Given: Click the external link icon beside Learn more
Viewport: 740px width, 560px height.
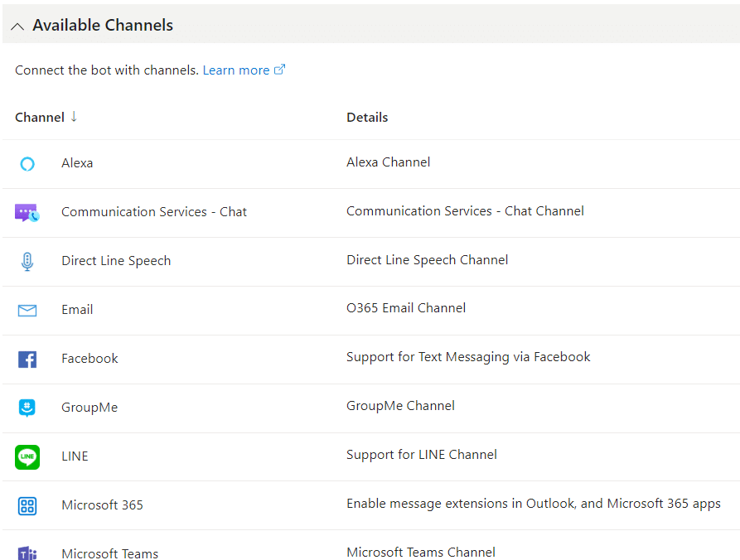Looking at the screenshot, I should pyautogui.click(x=280, y=70).
